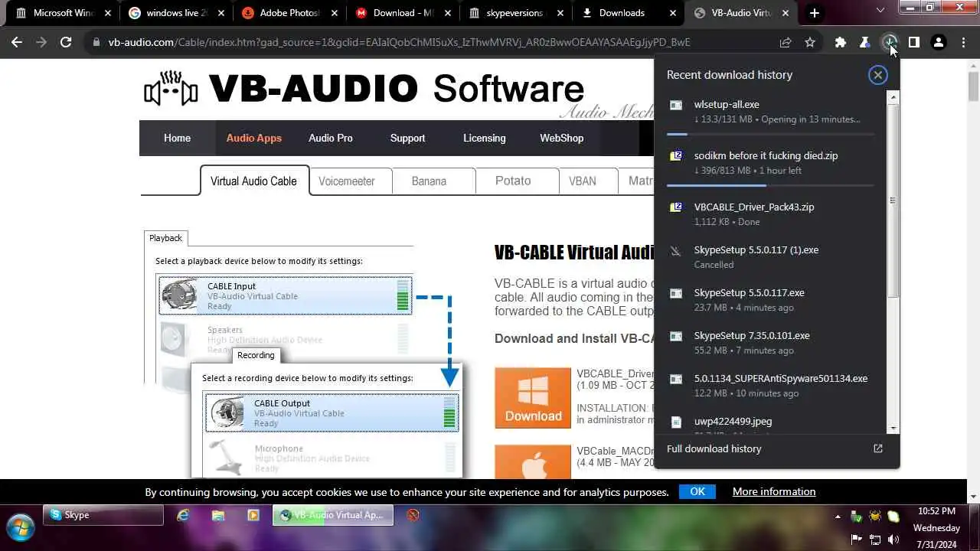The width and height of the screenshot is (980, 551).
Task: Click the browser forward arrow
Action: tap(41, 43)
